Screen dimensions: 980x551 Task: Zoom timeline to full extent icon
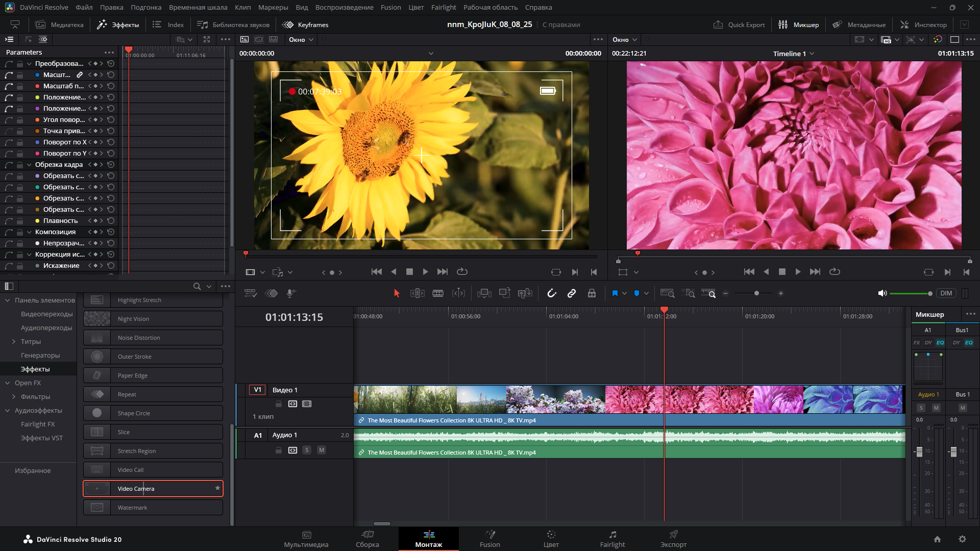coord(667,293)
